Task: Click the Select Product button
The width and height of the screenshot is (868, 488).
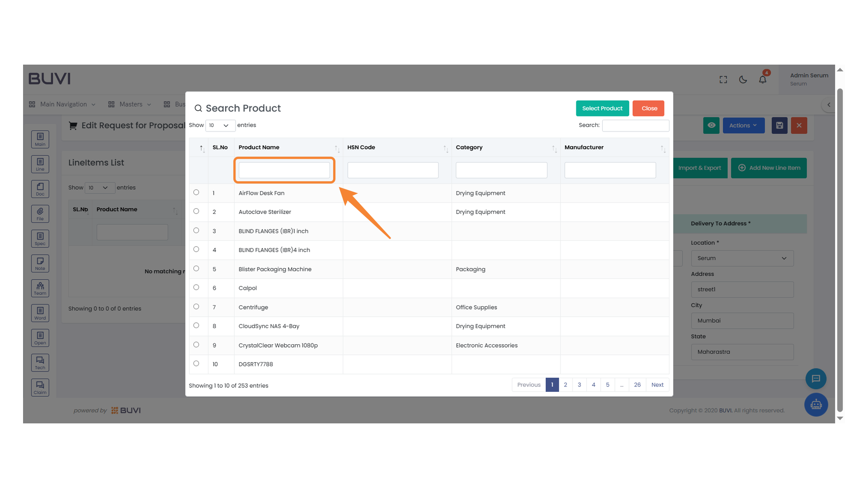Action: (x=602, y=108)
